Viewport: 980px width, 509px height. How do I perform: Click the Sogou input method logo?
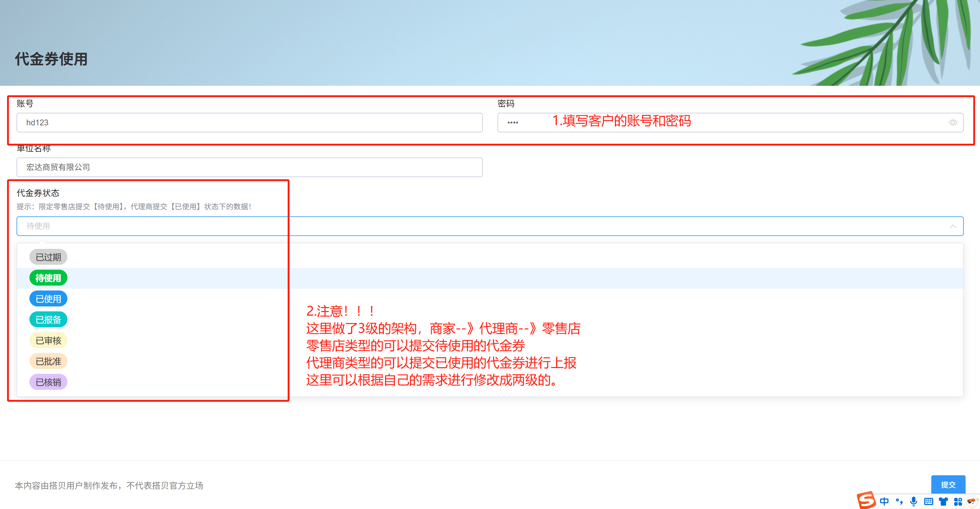coord(866,500)
